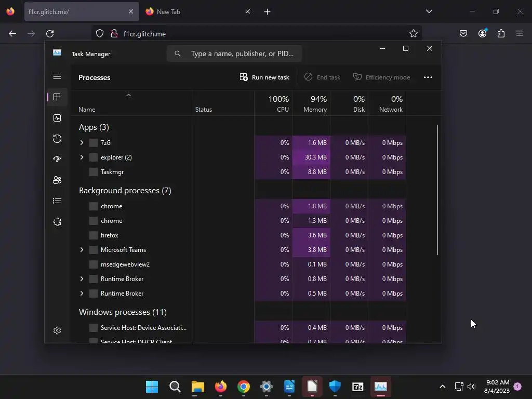Show hidden system tray icons
This screenshot has height=399, width=532.
click(443, 387)
